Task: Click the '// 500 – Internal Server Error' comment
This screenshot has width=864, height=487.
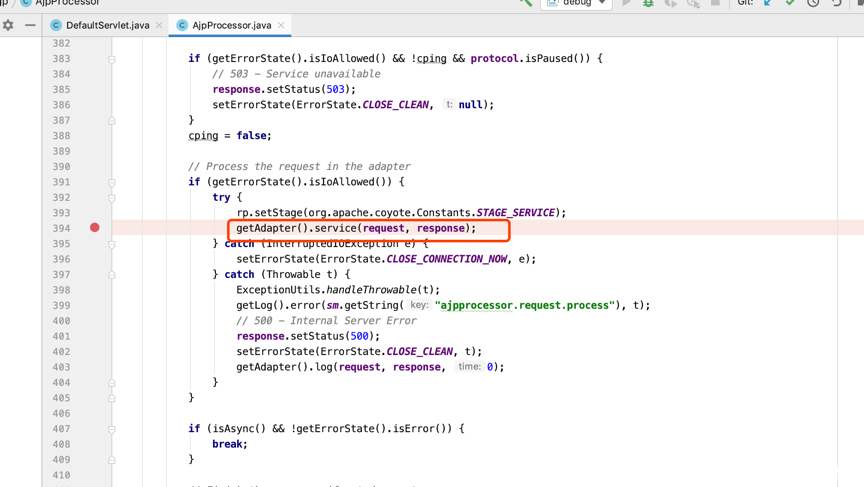Action: pyautogui.click(x=326, y=321)
